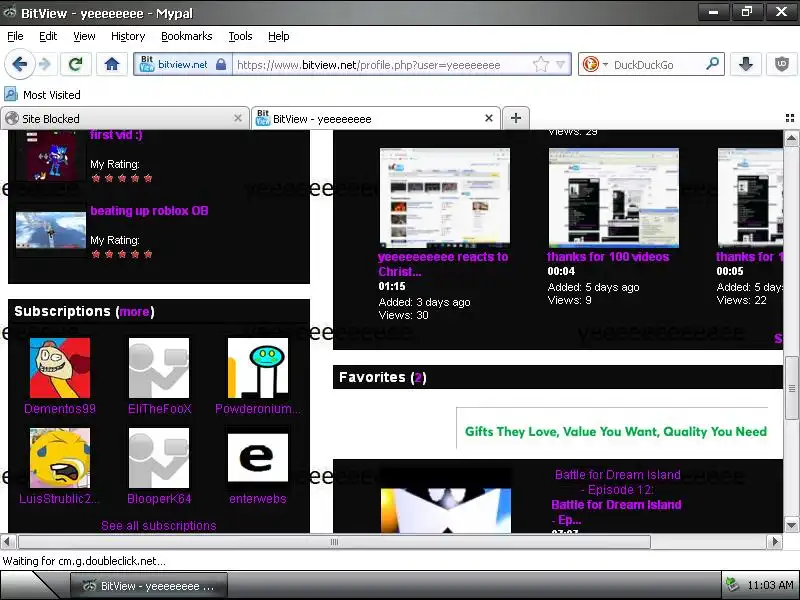
Task: Open the Downloads arrow button
Action: point(746,64)
